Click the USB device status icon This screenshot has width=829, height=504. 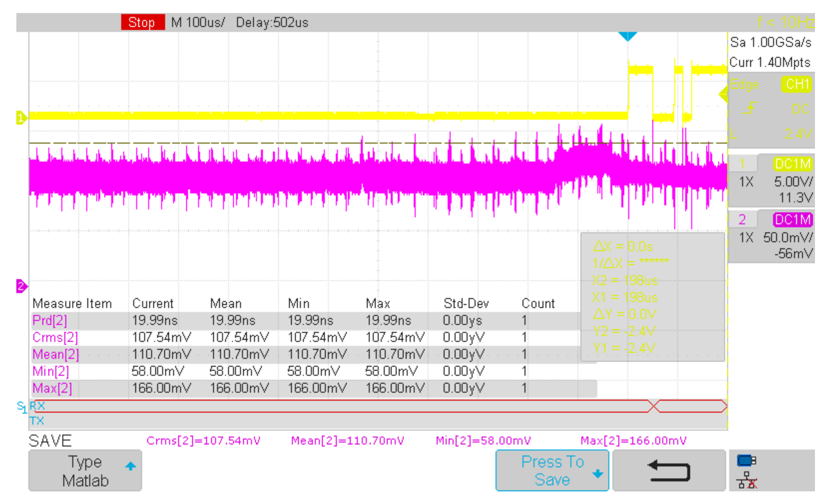(746, 460)
